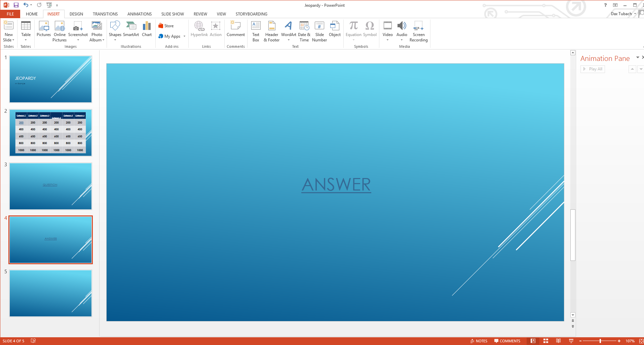
Task: Click the New Slide icon
Action: [x=8, y=26]
